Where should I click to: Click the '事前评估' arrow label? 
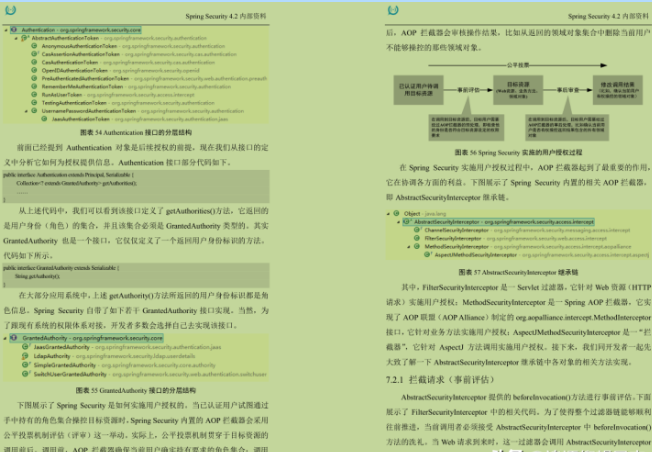coord(468,90)
